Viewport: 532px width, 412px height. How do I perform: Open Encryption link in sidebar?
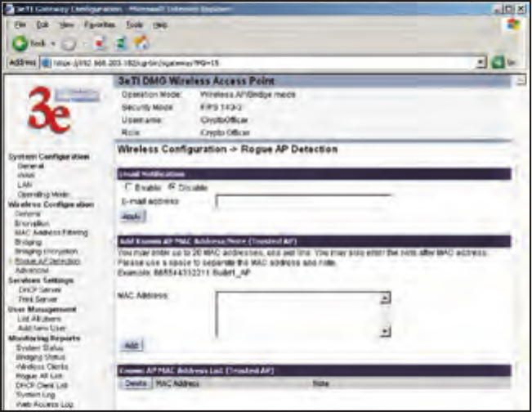point(32,223)
